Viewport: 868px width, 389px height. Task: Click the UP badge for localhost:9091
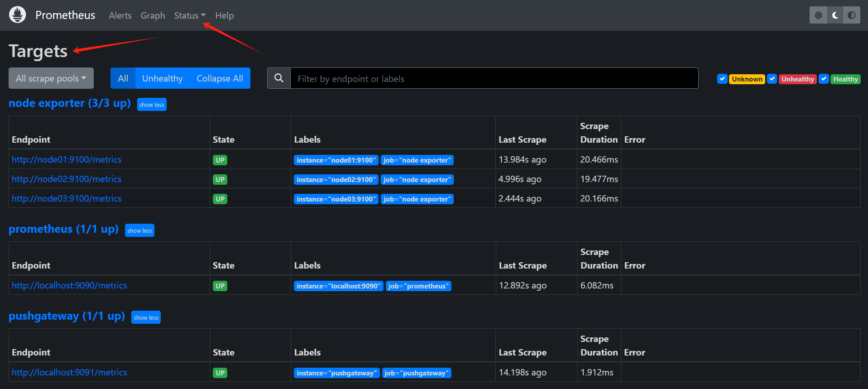point(220,373)
